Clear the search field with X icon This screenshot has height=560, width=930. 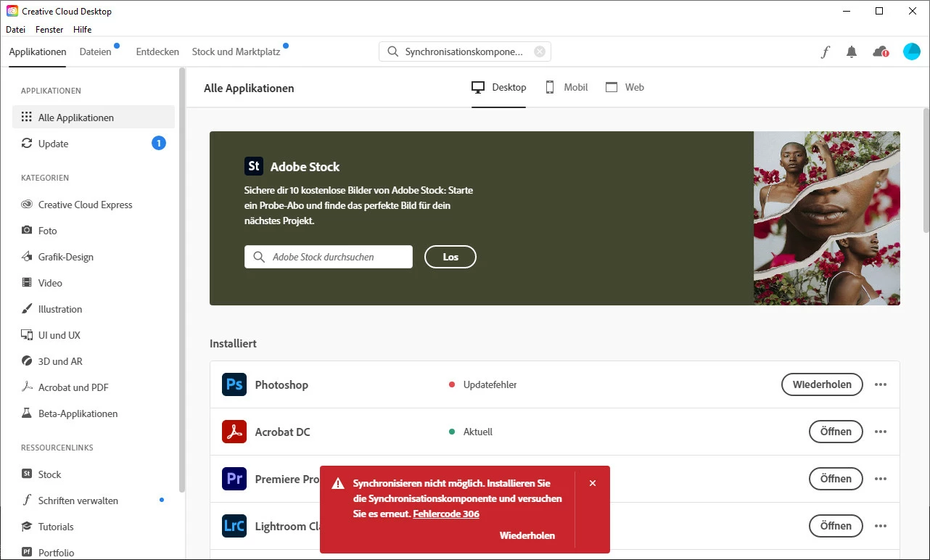click(x=540, y=52)
